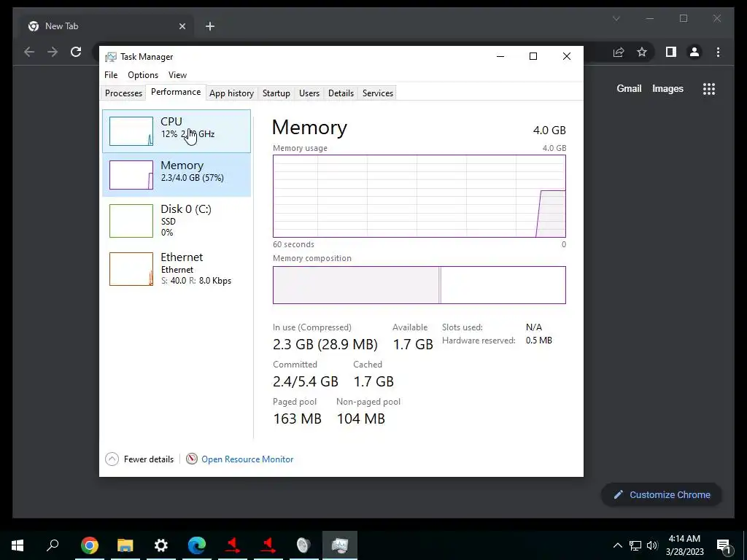
Task: Open the Images link in Chrome
Action: [667, 88]
